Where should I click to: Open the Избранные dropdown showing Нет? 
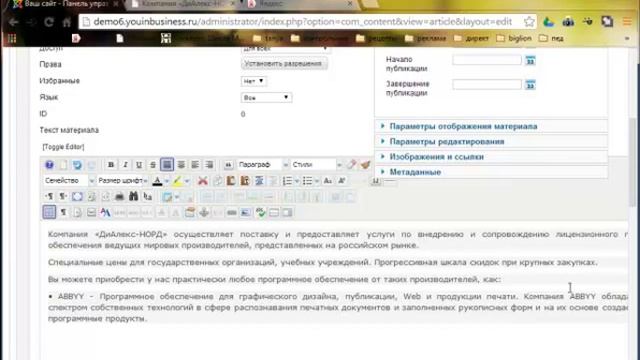pos(253,81)
